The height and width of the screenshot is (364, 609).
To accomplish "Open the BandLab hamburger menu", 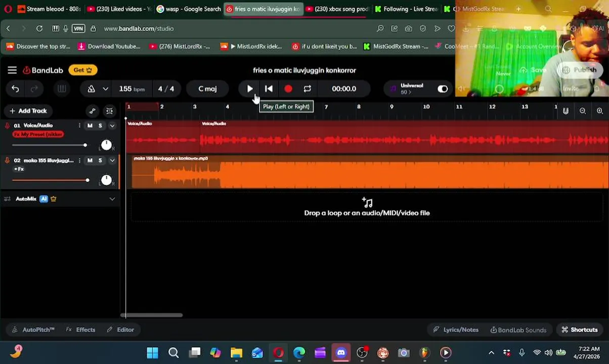I will click(x=12, y=70).
